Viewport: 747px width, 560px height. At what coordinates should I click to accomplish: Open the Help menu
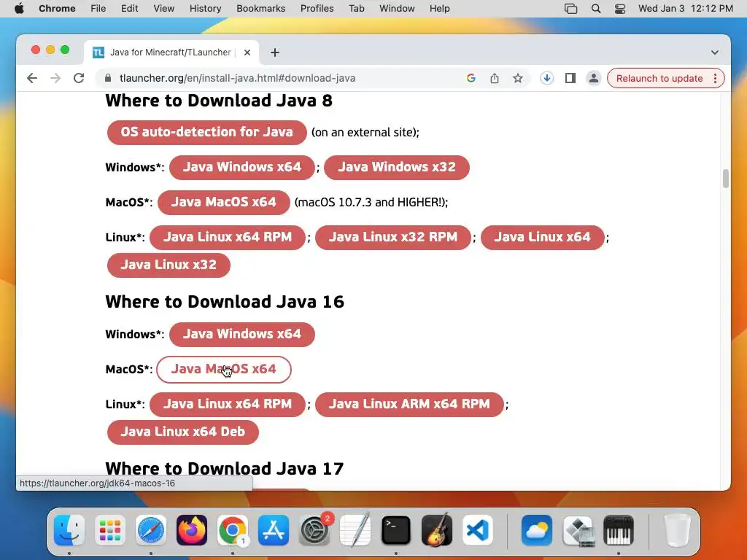tap(439, 9)
